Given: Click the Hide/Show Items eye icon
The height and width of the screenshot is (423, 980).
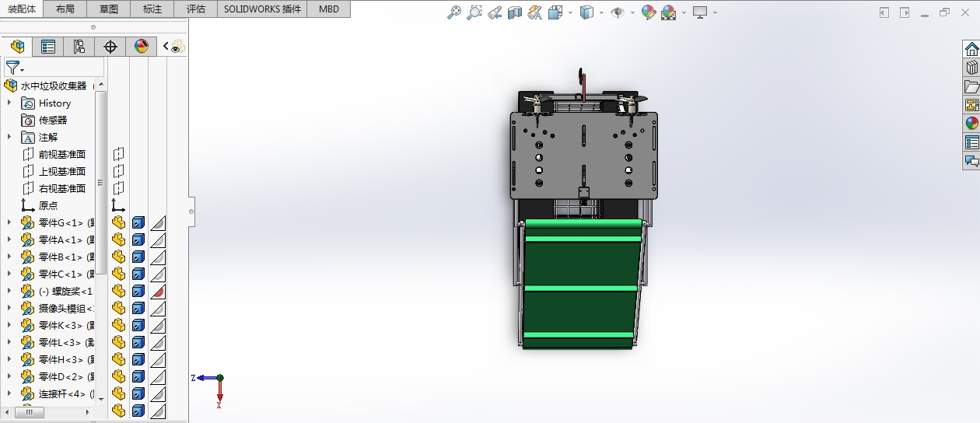Looking at the screenshot, I should click(x=618, y=12).
